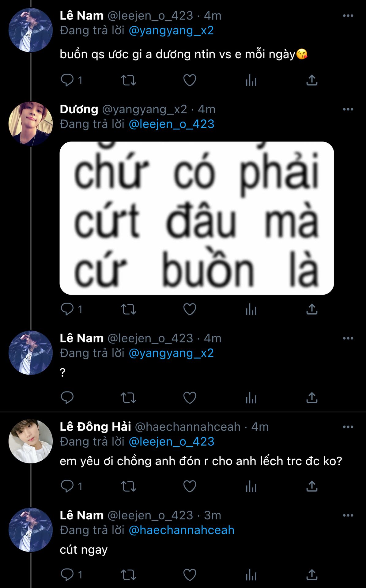
Task: Open more options on first Lê Nam tweet
Action: coord(348,16)
